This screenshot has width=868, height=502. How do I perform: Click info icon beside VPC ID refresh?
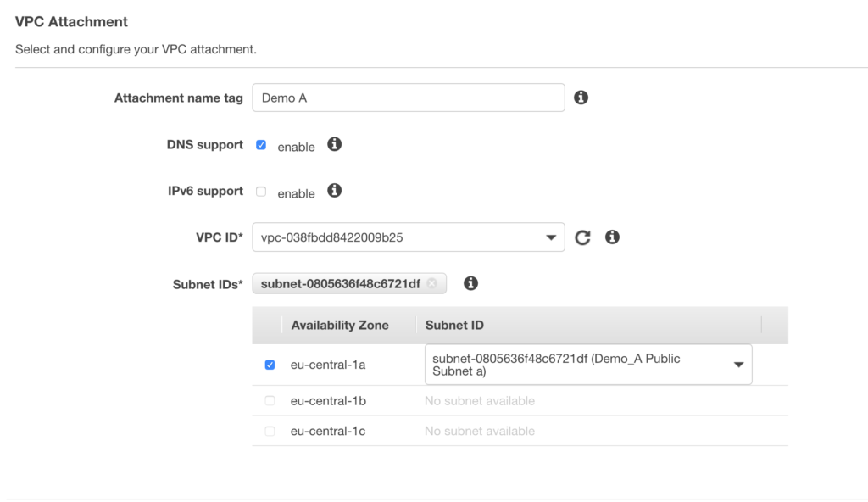click(612, 237)
